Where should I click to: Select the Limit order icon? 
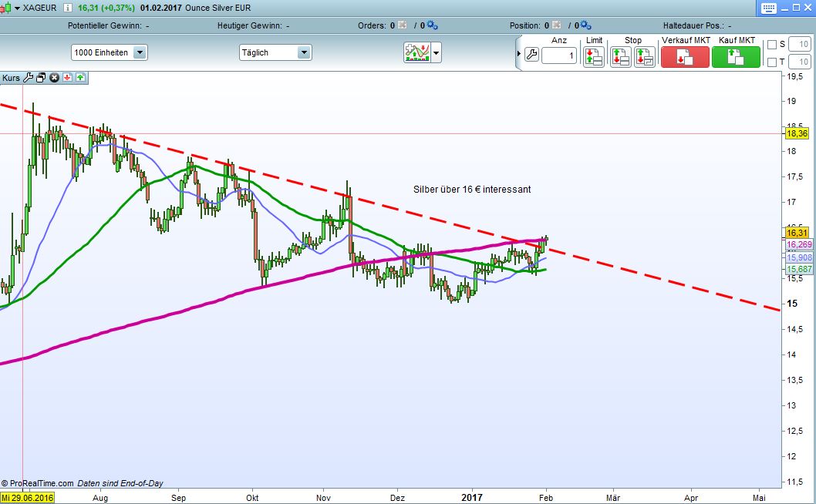[594, 55]
